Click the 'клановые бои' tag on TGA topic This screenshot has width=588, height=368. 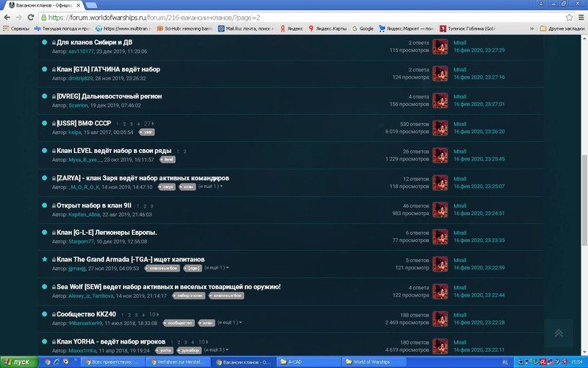point(162,268)
